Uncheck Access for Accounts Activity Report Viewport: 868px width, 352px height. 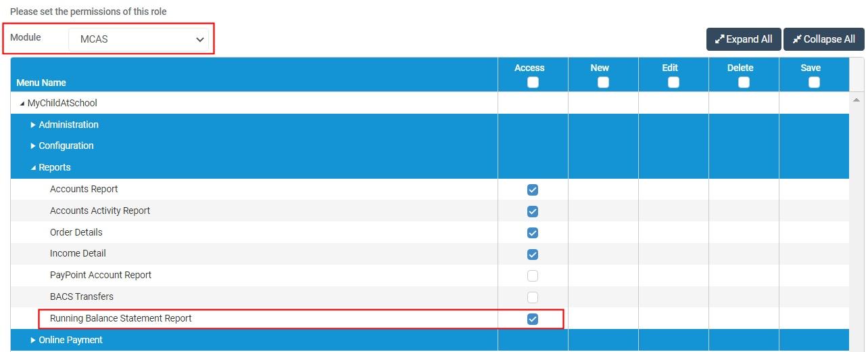pyautogui.click(x=533, y=211)
